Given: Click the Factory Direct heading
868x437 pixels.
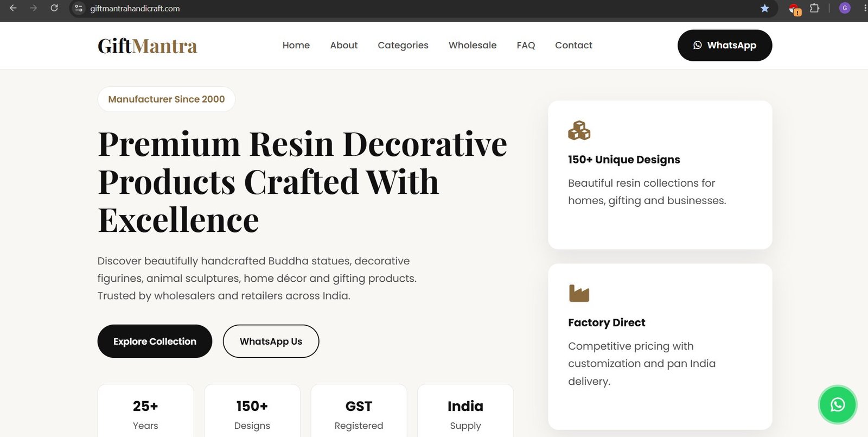Looking at the screenshot, I should [607, 322].
